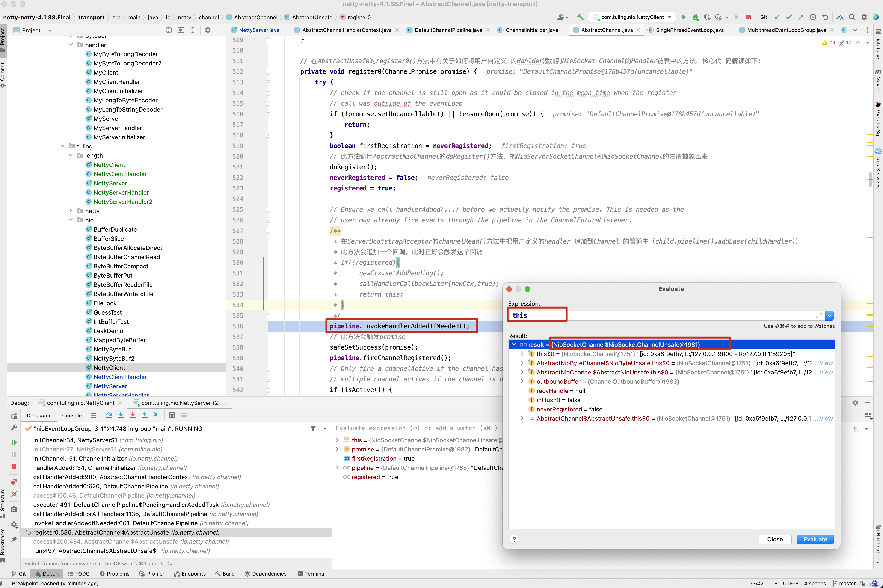Image resolution: width=883 pixels, height=588 pixels.
Task: Resume program with green play icon
Action: pyautogui.click(x=14, y=442)
